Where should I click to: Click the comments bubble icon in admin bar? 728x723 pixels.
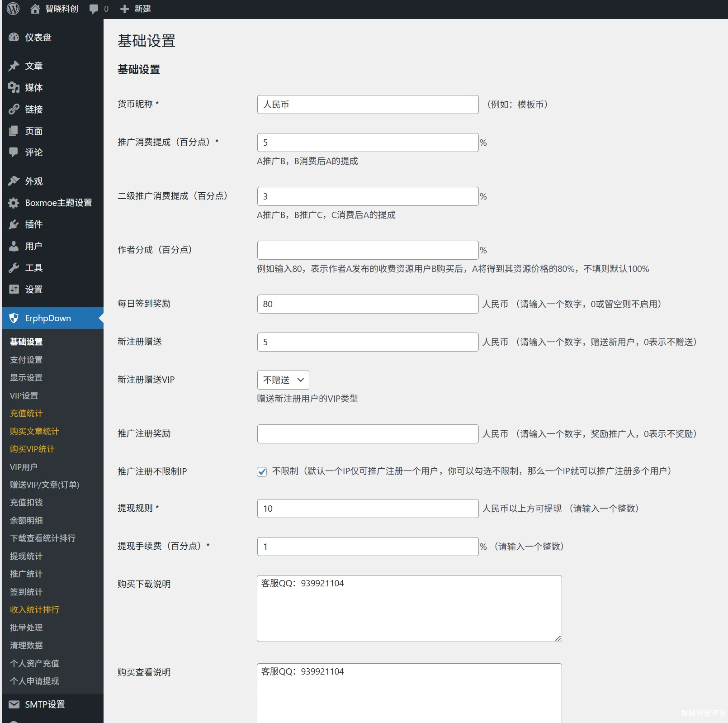(94, 9)
